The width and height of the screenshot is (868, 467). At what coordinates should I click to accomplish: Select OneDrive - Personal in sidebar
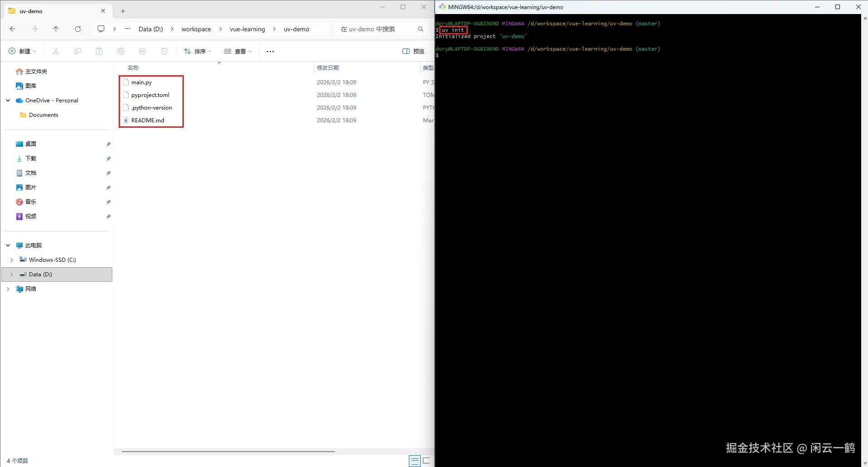click(x=47, y=101)
